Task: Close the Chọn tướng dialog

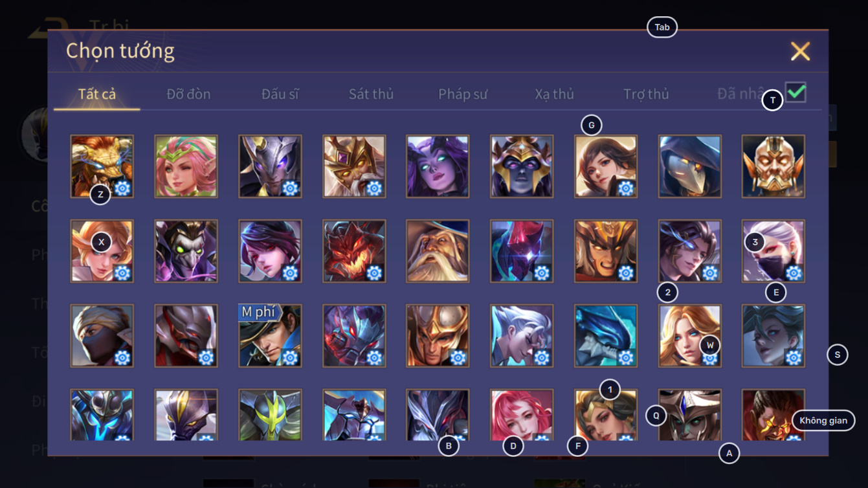Action: pyautogui.click(x=800, y=51)
